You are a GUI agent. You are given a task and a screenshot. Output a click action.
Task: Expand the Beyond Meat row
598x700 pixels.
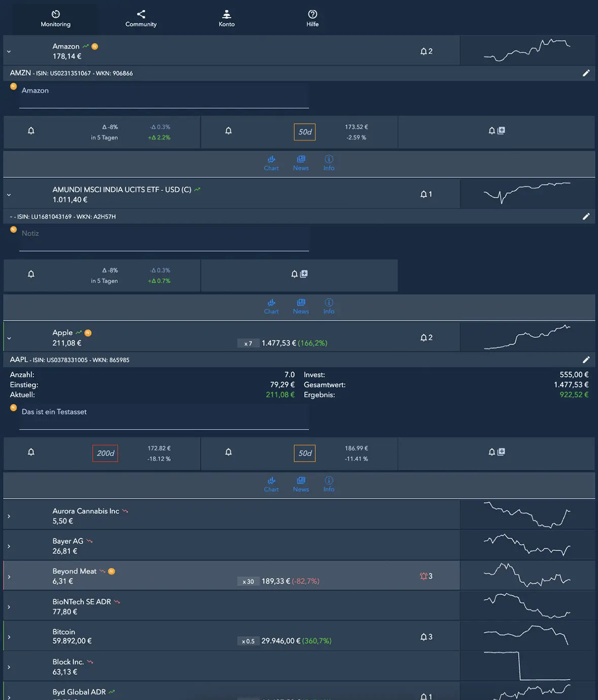click(9, 577)
